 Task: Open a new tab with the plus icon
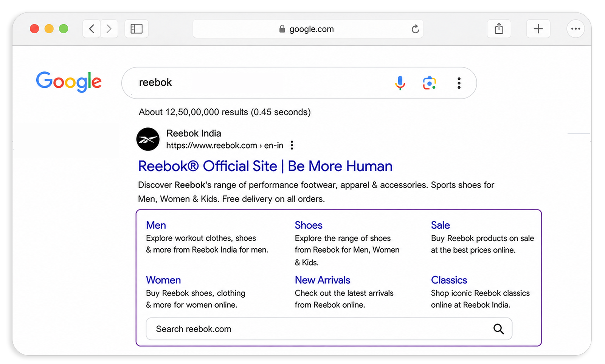tap(538, 29)
